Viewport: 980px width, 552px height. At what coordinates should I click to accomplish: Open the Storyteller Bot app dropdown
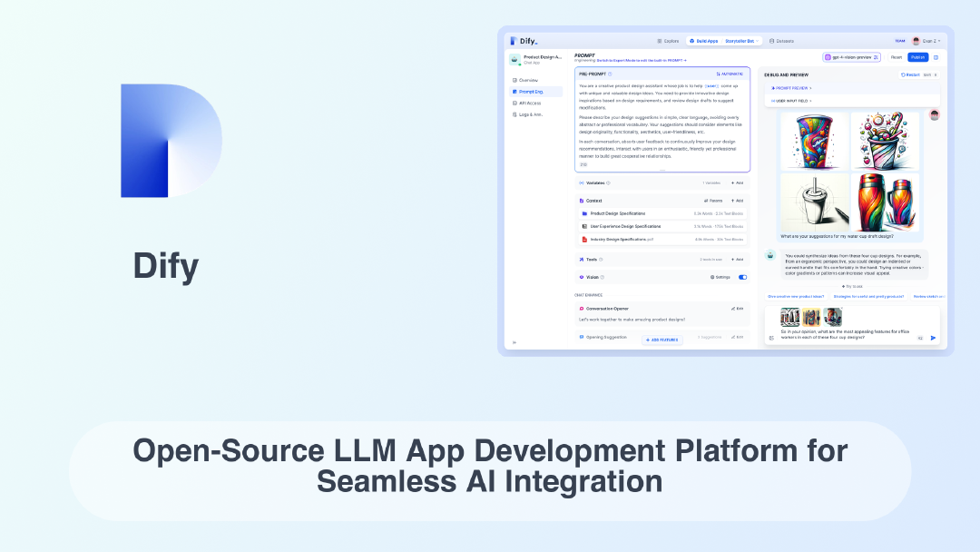(x=742, y=41)
